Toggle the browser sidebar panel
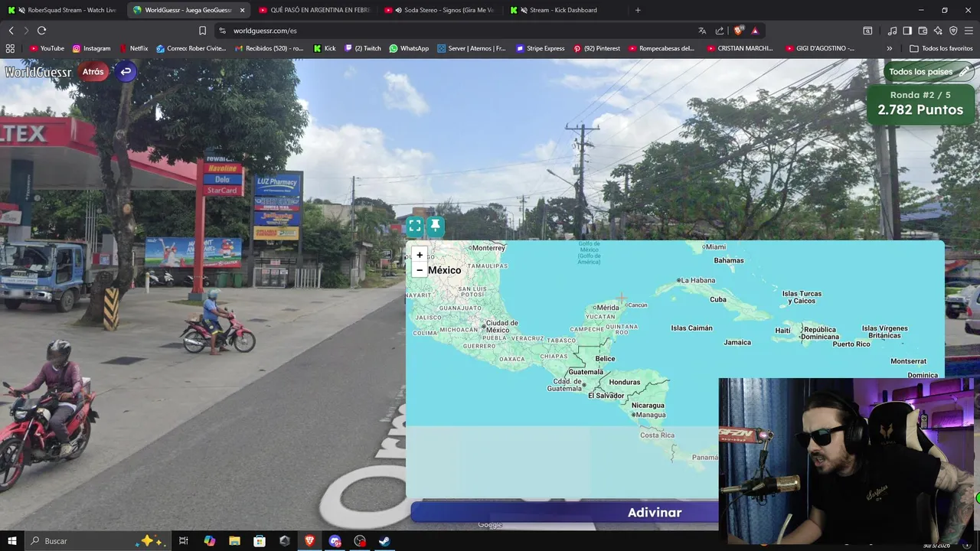The image size is (980, 551). click(907, 31)
